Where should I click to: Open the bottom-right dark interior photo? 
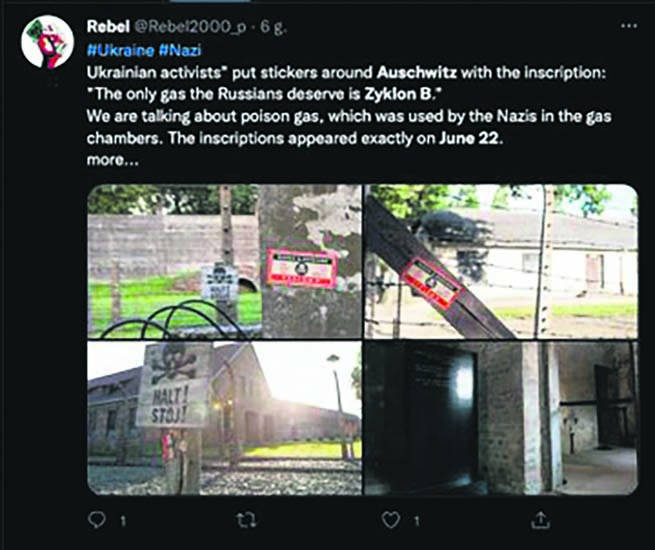tap(501, 418)
